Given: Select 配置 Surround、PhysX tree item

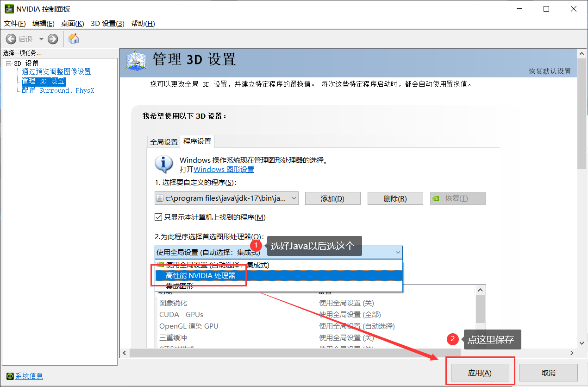Looking at the screenshot, I should click(x=58, y=90).
